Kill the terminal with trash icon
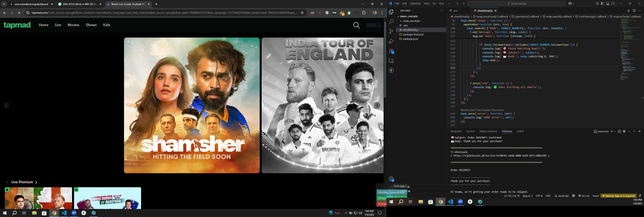Image resolution: width=644 pixels, height=217 pixels. 624,131
